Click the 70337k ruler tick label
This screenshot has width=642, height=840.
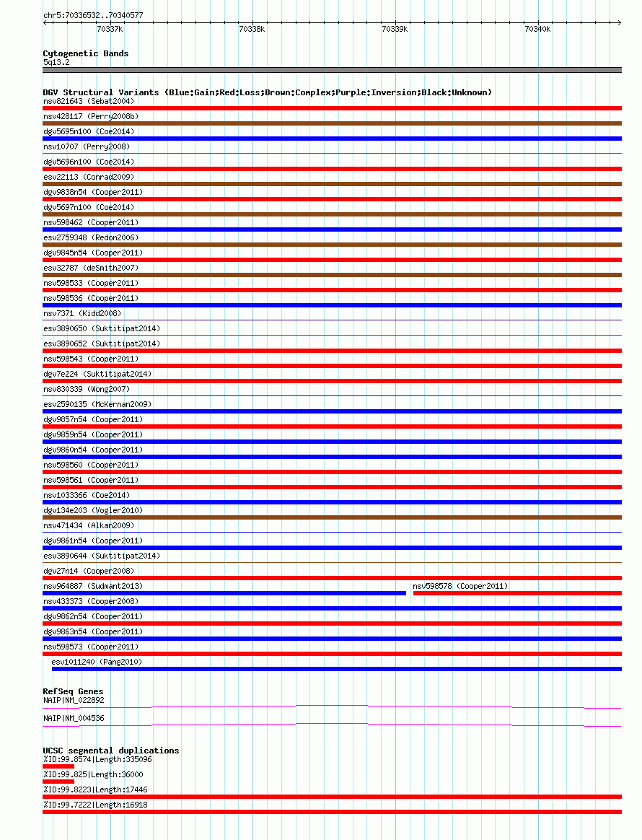(x=110, y=29)
